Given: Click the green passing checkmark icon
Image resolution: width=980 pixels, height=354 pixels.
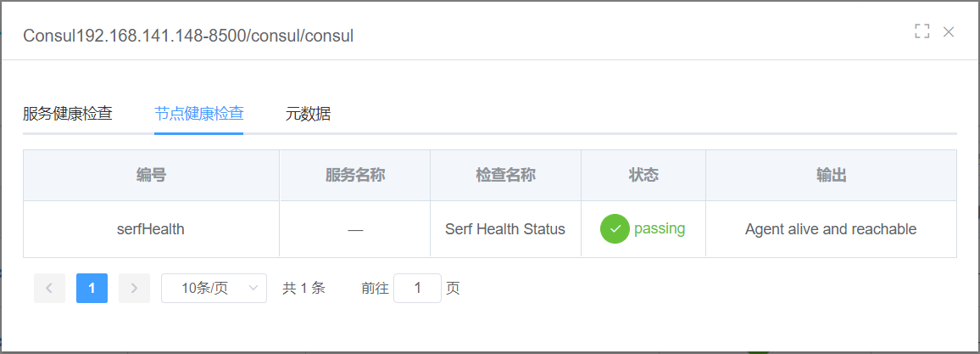Looking at the screenshot, I should point(615,229).
